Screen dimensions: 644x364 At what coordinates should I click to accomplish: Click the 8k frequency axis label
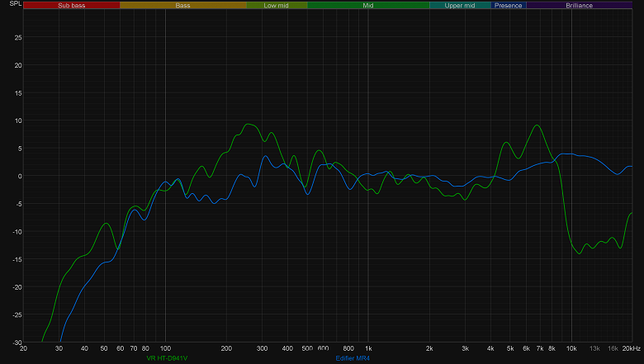(552, 348)
